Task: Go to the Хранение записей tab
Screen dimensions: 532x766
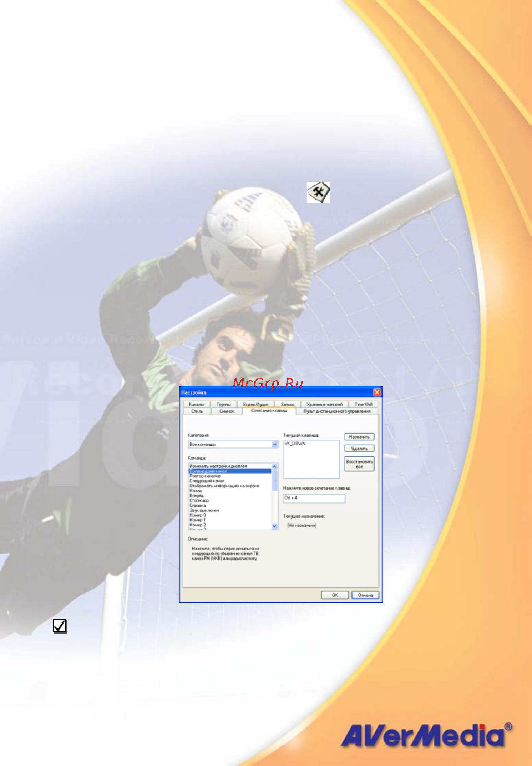Action: pos(324,404)
